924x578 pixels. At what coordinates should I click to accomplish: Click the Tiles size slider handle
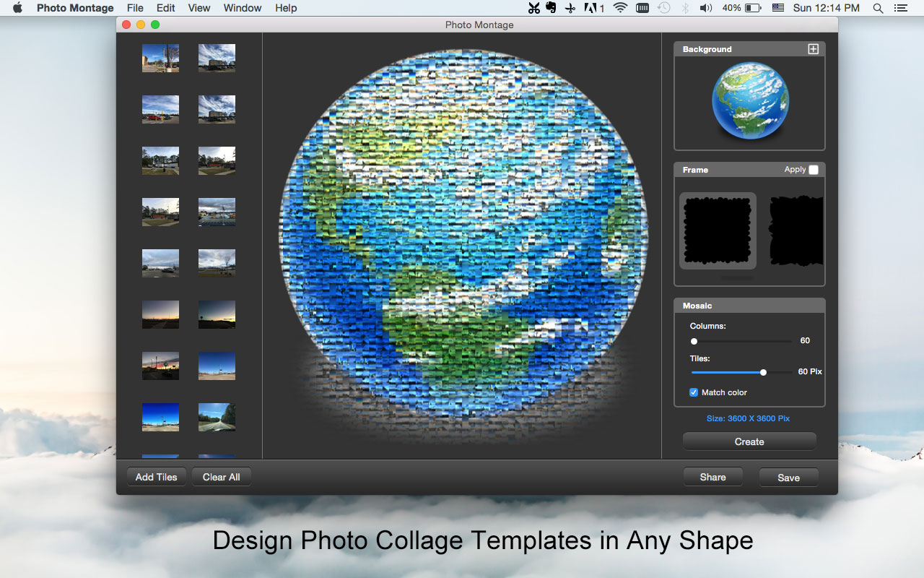763,372
